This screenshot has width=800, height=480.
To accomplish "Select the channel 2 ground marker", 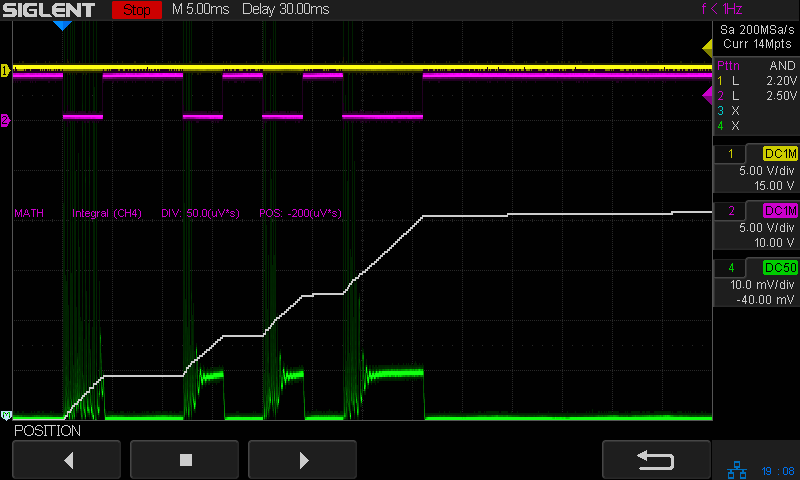I will pos(5,120).
